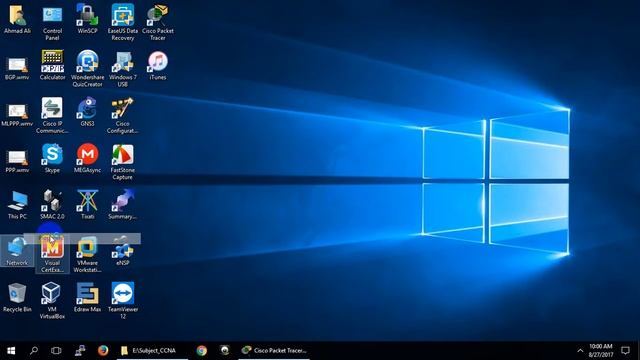The width and height of the screenshot is (640, 360).
Task: Select the eNSP shortcut
Action: coord(122,251)
